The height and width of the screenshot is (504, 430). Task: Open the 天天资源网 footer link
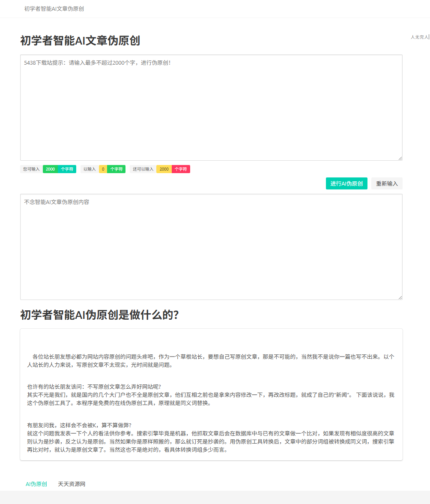tap(72, 484)
